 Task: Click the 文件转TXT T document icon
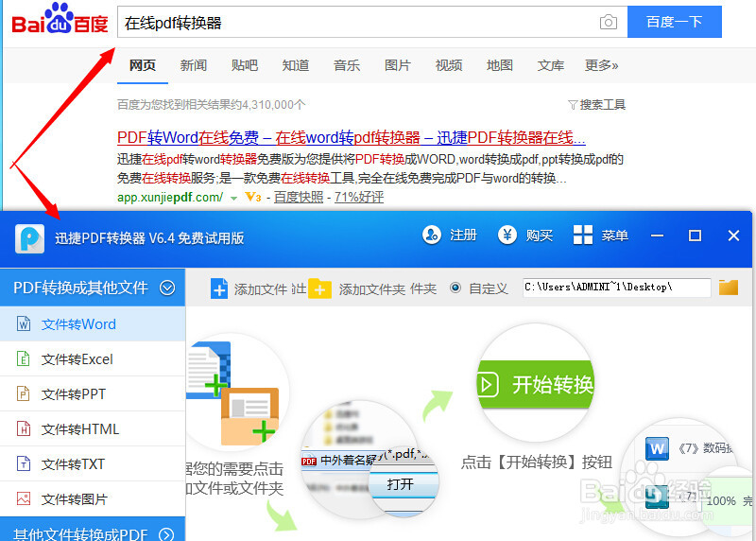pyautogui.click(x=23, y=463)
